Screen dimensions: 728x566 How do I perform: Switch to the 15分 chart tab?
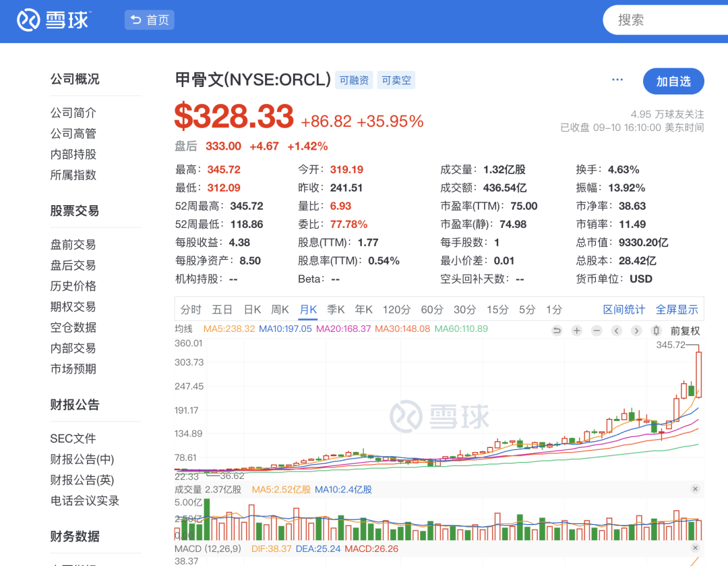[x=497, y=310]
